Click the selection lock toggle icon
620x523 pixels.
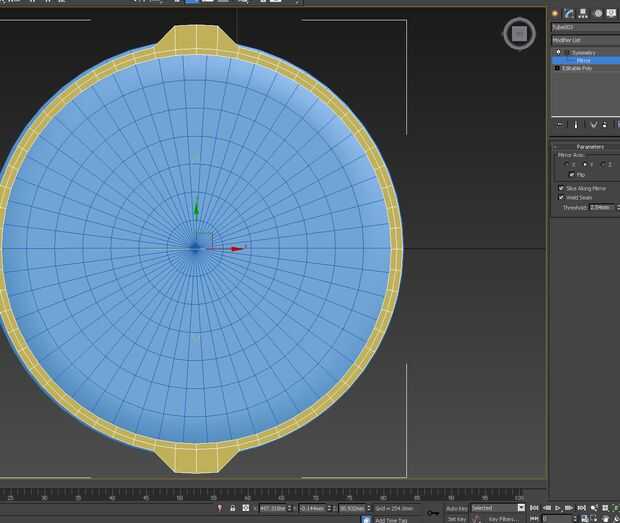(x=232, y=508)
